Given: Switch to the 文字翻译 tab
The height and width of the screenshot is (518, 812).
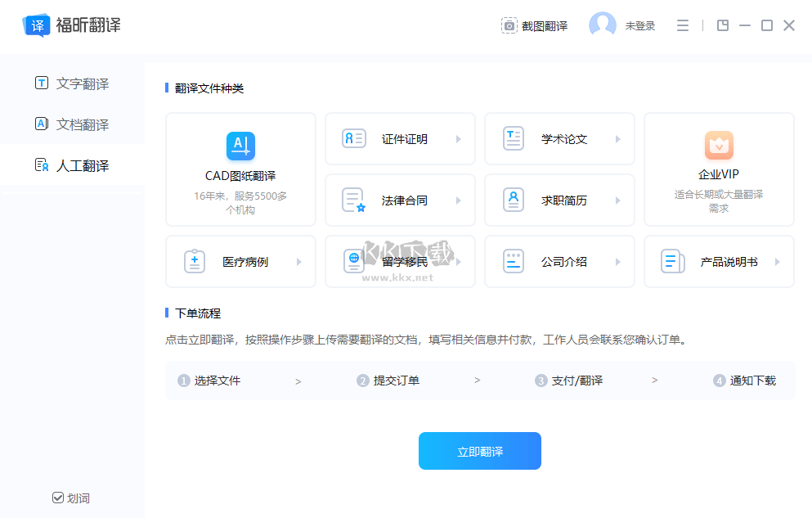Looking at the screenshot, I should pyautogui.click(x=72, y=83).
